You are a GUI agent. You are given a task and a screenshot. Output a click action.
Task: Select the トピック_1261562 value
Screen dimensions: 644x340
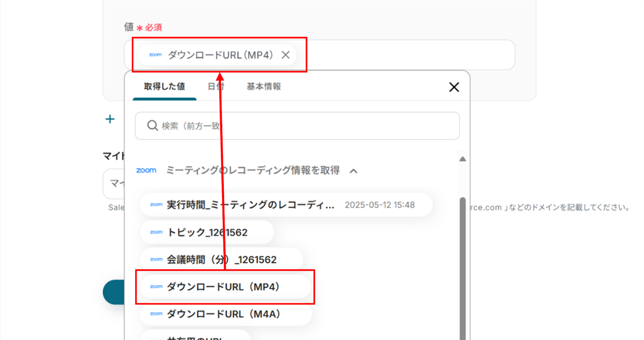pyautogui.click(x=207, y=232)
